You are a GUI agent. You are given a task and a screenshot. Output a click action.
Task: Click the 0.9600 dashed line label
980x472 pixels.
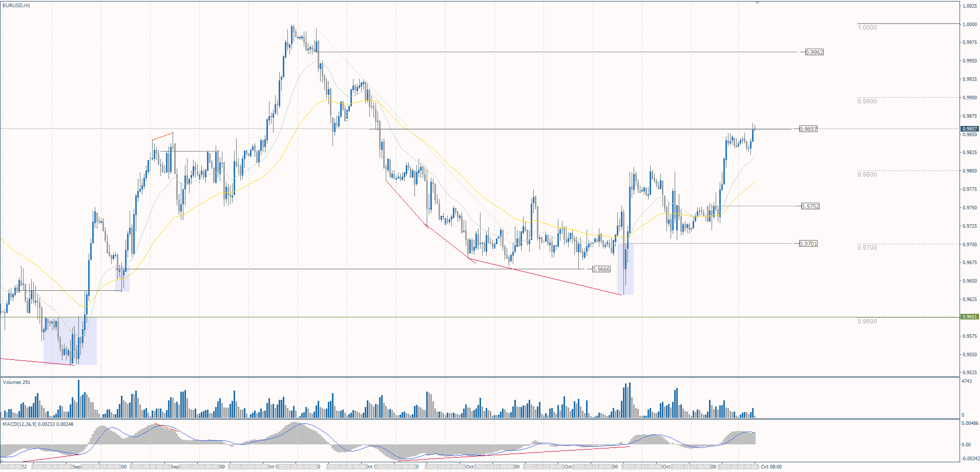tap(867, 321)
